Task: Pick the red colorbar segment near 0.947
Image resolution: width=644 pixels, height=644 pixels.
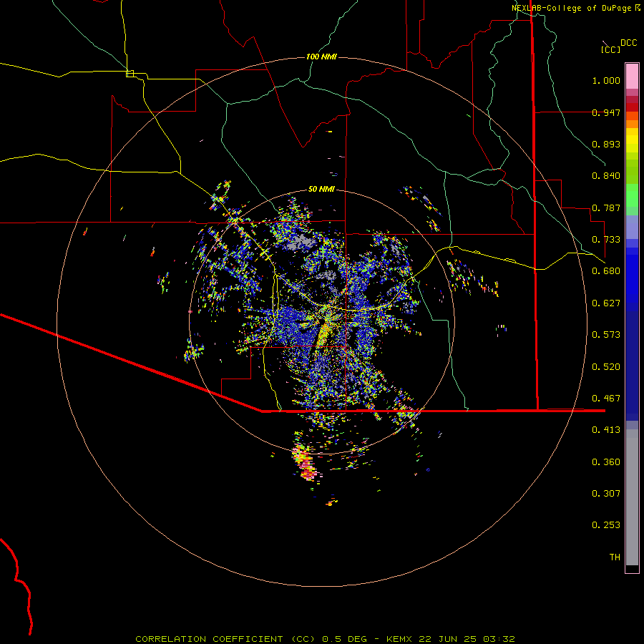Action: point(632,107)
